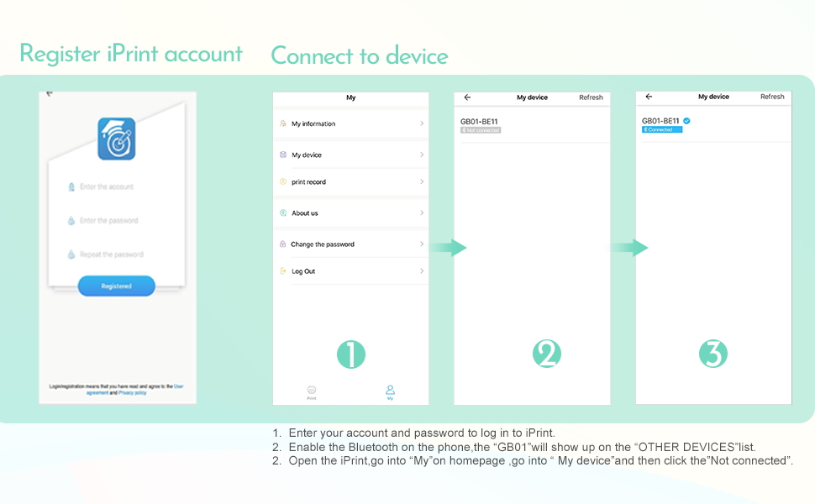Click the print record clock icon
This screenshot has width=815, height=504.
point(283,182)
